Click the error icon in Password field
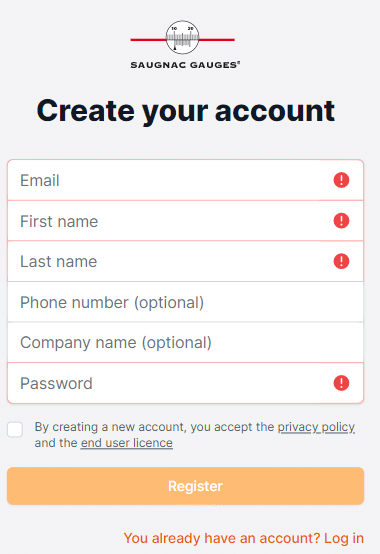This screenshot has height=554, width=380. [341, 383]
